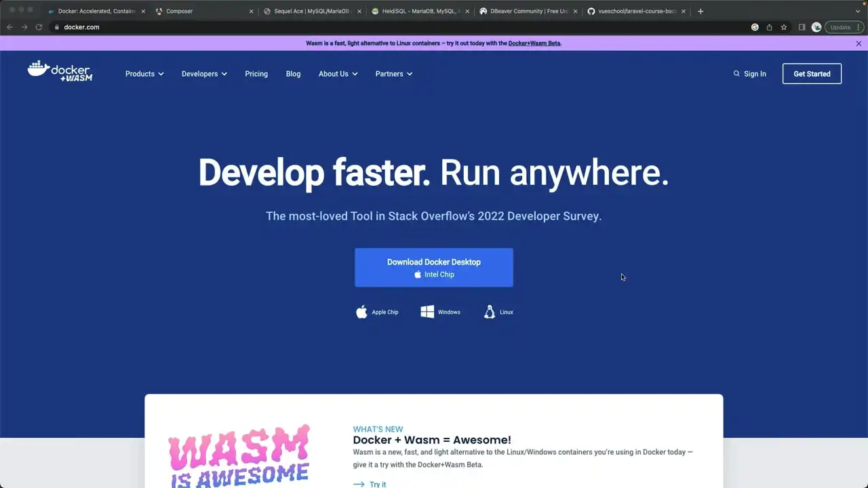This screenshot has width=868, height=488.
Task: Open the browser profile avatar
Action: pyautogui.click(x=816, y=27)
